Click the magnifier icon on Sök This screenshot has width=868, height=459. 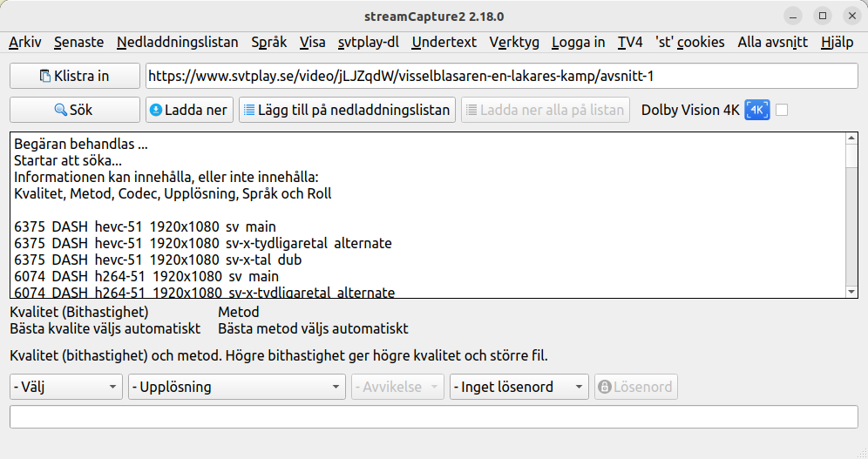[60, 110]
